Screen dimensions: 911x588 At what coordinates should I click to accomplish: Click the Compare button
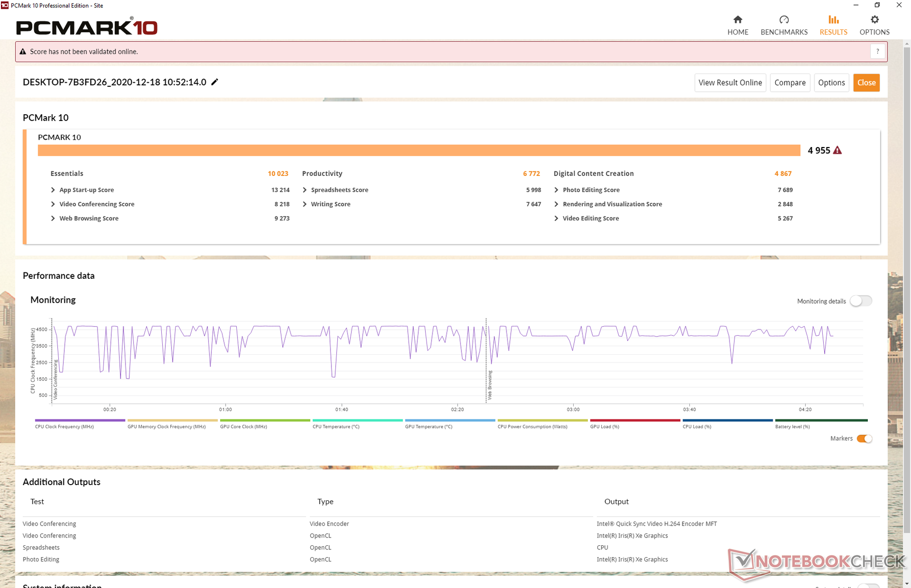coord(790,82)
